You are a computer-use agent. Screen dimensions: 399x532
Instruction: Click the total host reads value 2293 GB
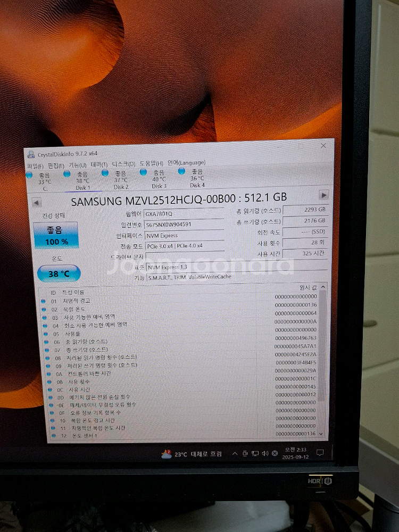point(305,210)
